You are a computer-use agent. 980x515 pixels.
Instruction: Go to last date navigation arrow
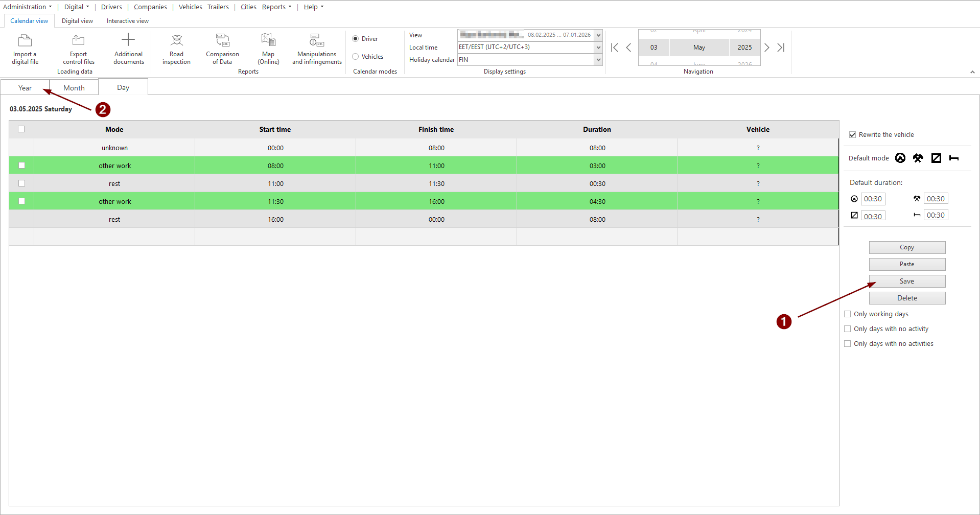[781, 48]
